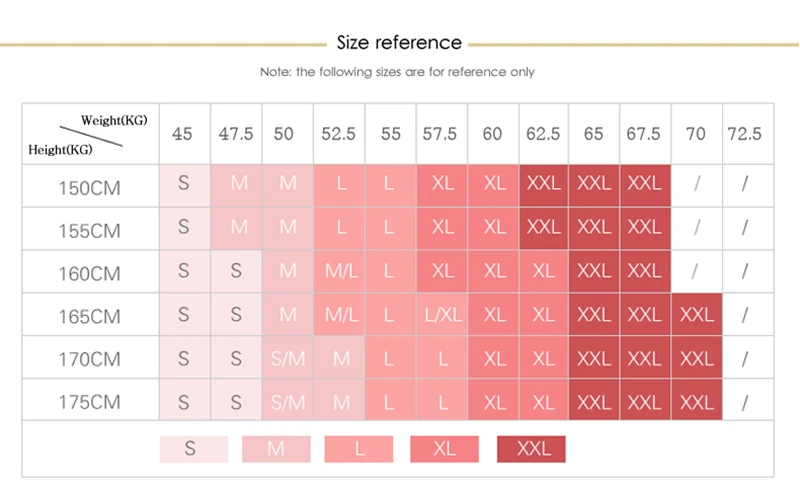The width and height of the screenshot is (800, 486).
Task: Select the 67.5 weight column header
Action: pos(643,134)
